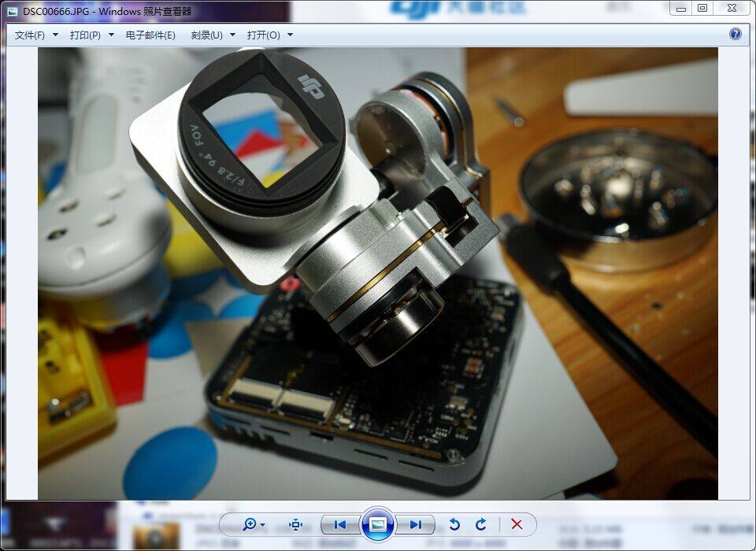Rotate the photo counterclockwise
The image size is (756, 551).
pyautogui.click(x=454, y=524)
